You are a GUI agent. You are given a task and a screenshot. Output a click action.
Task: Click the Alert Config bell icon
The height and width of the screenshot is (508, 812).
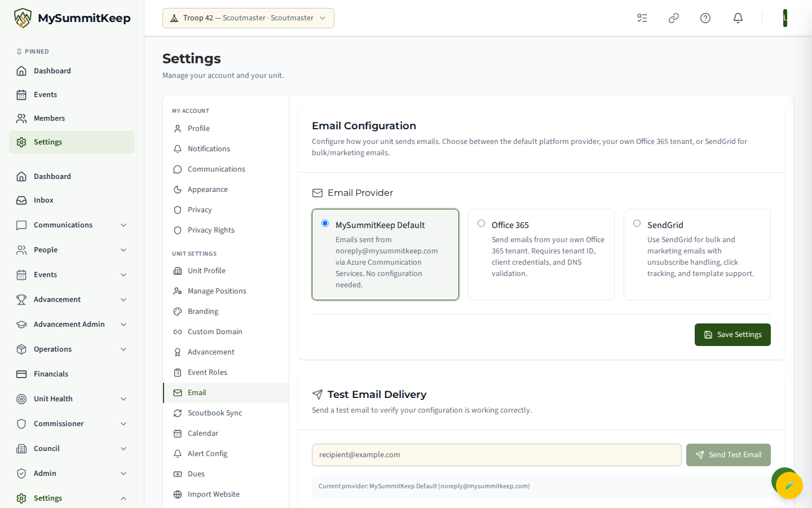[x=178, y=454]
